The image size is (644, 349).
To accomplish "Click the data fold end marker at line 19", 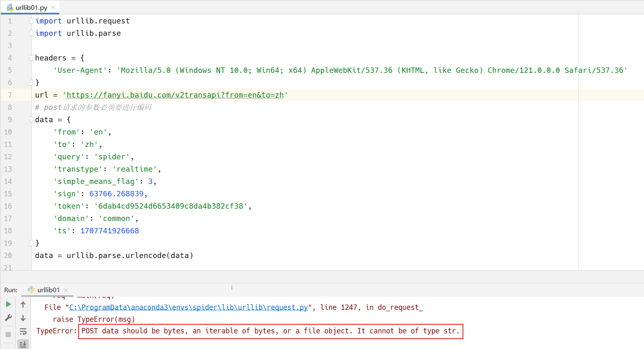I will 31,243.
